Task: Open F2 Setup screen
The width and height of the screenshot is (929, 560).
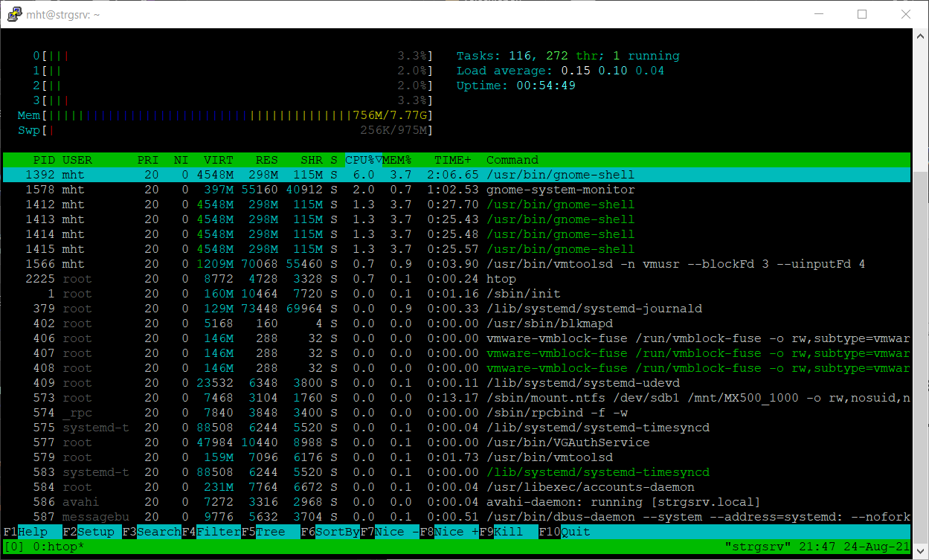Action: pos(91,532)
